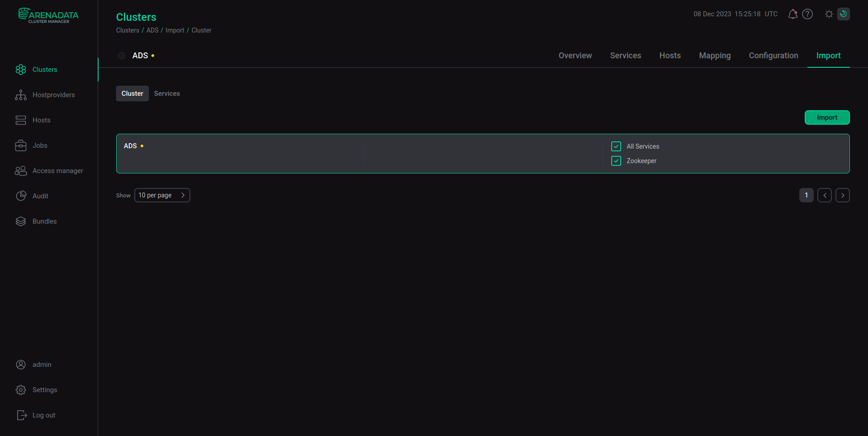Open the Hosts sidebar icon

pos(21,120)
